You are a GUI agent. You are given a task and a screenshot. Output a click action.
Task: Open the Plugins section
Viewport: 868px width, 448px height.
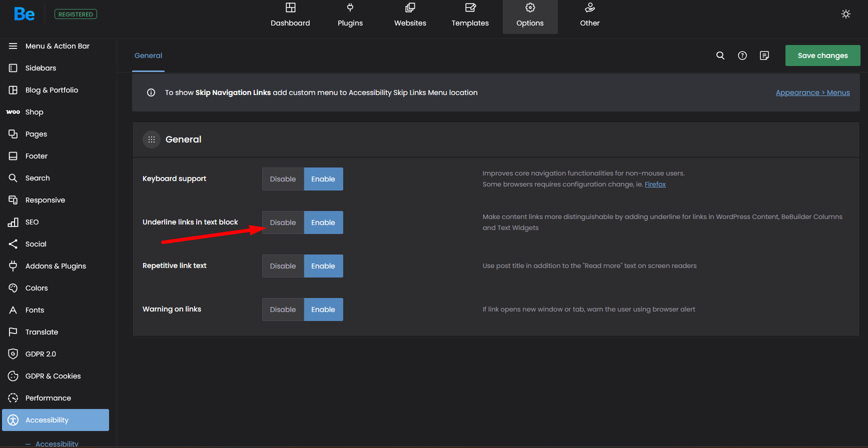point(350,16)
